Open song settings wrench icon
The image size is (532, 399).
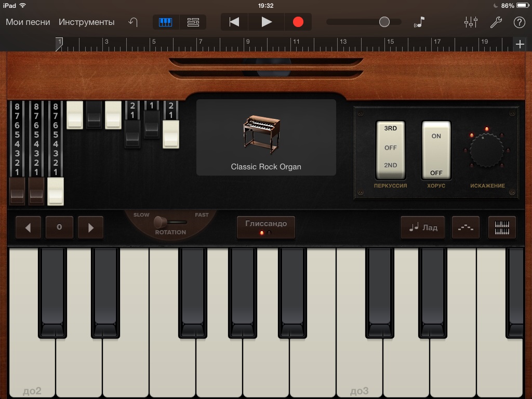tap(496, 22)
